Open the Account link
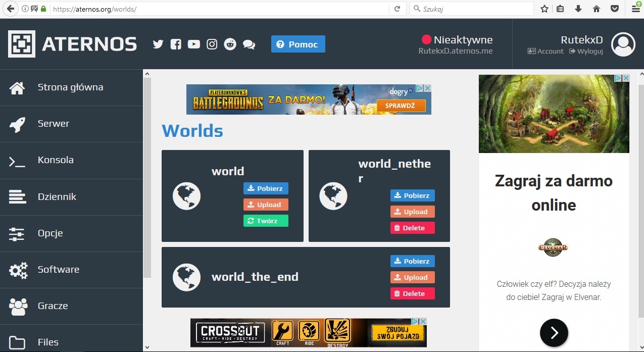The height and width of the screenshot is (352, 644). coord(546,52)
